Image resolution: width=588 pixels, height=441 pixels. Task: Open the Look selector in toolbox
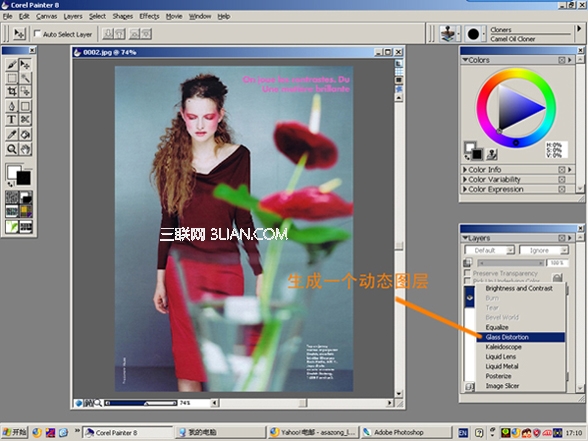pos(12,226)
